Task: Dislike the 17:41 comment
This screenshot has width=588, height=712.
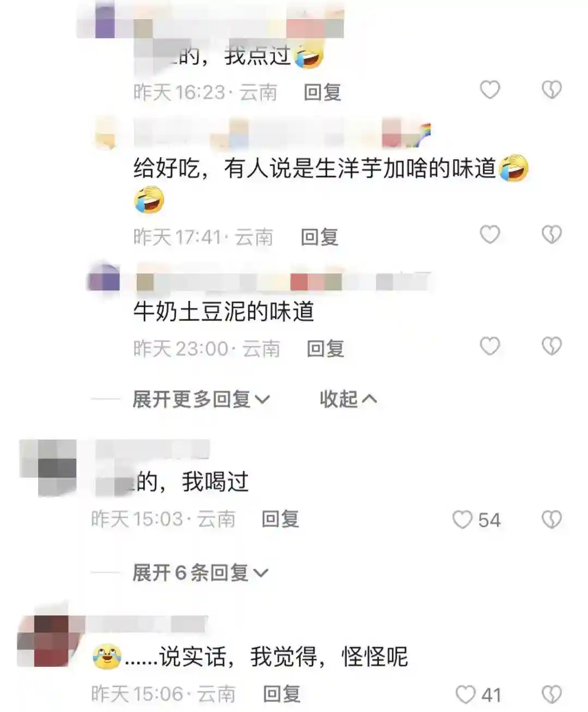Action: pyautogui.click(x=552, y=235)
